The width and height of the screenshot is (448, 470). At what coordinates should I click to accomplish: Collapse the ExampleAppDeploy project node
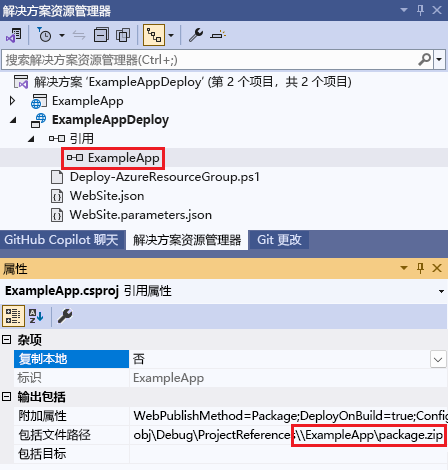(x=13, y=120)
